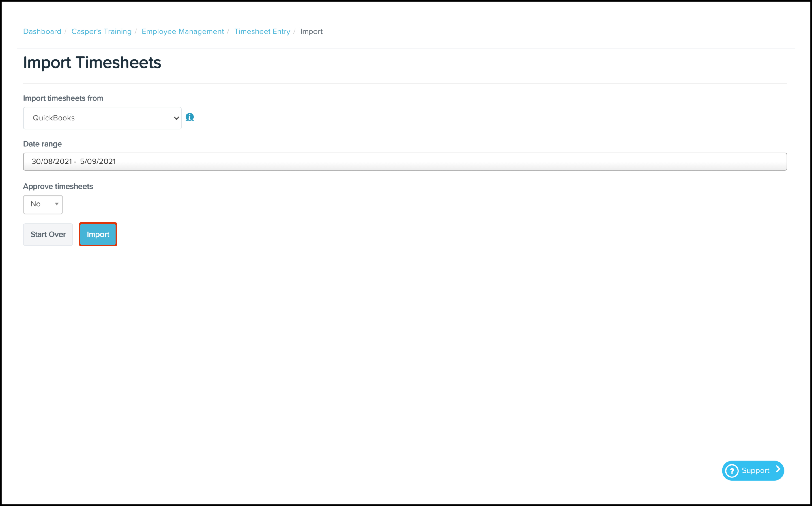Click the info icon beside QuickBooks dropdown

click(190, 117)
